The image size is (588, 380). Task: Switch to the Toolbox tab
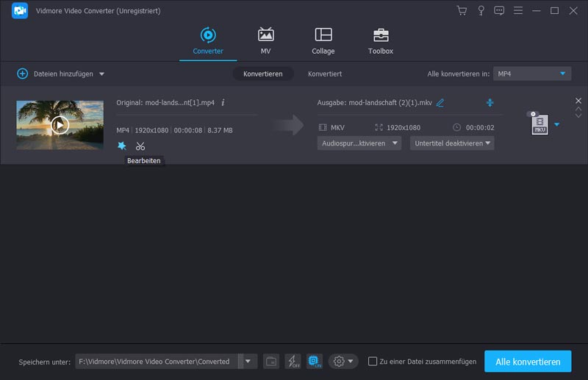[x=380, y=41]
